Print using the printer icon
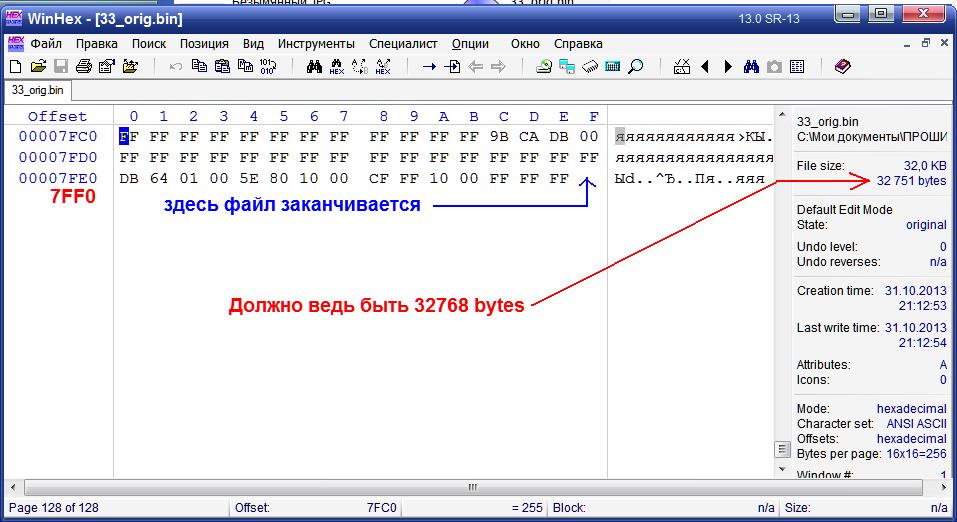Screen dimensions: 957x522 pos(84,67)
